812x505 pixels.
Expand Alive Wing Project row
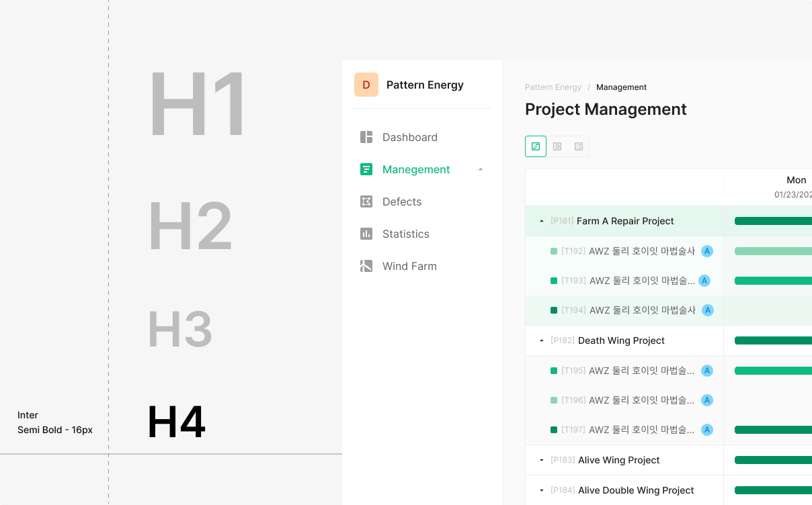point(542,460)
